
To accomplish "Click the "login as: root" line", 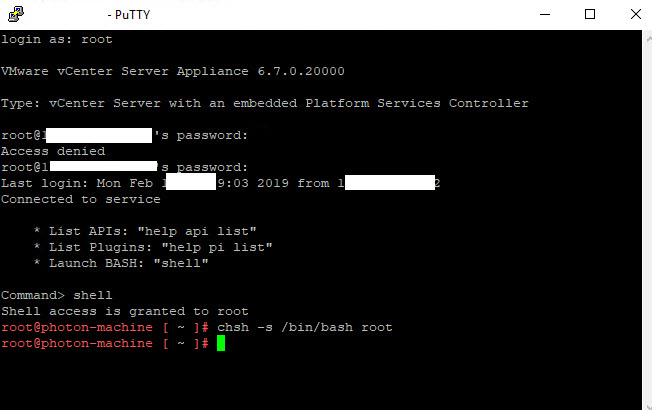I will point(57,40).
